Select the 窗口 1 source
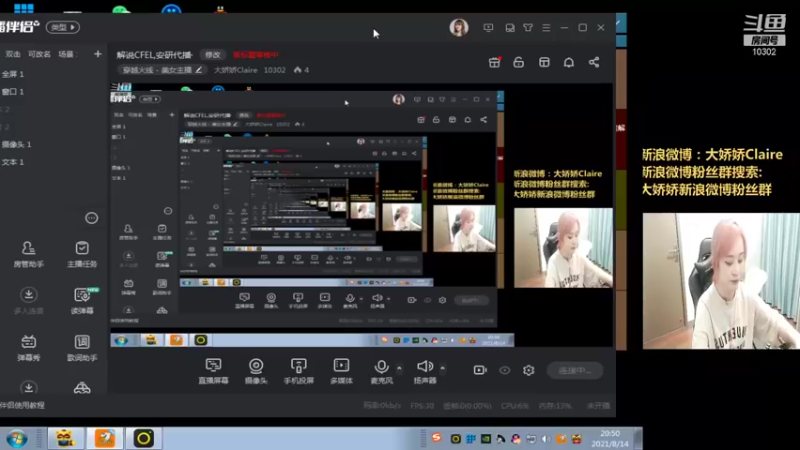This screenshot has height=450, width=800. [x=13, y=92]
